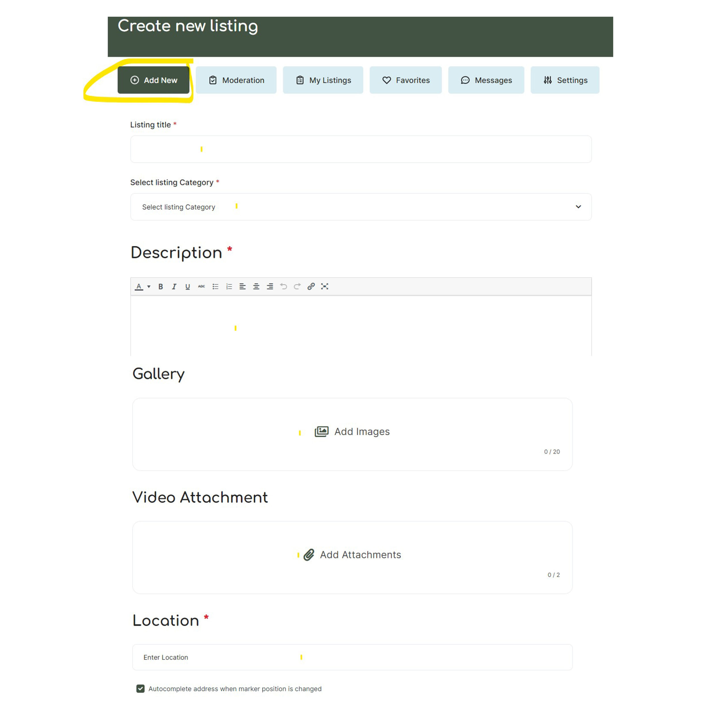The image size is (728, 728).
Task: Underline text using the editor toolbar
Action: [x=188, y=287]
